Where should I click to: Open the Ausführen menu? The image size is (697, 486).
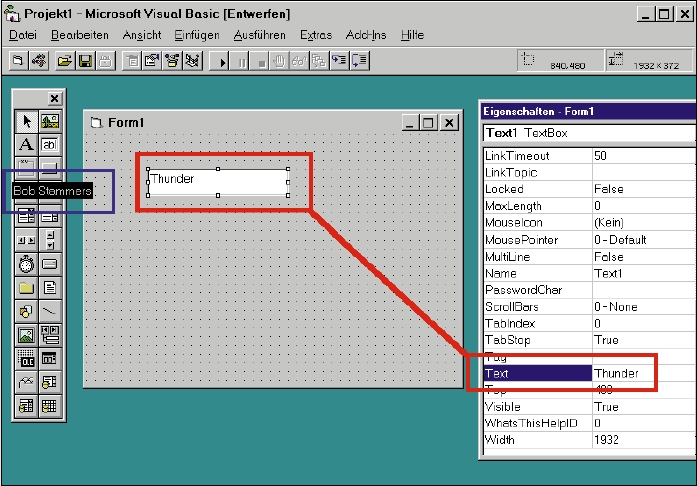tap(260, 35)
